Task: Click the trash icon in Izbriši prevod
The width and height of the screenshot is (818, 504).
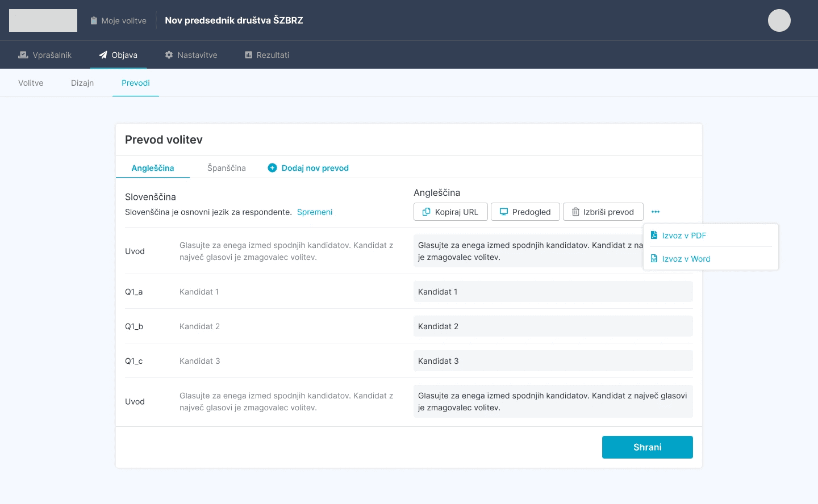Action: pyautogui.click(x=577, y=211)
